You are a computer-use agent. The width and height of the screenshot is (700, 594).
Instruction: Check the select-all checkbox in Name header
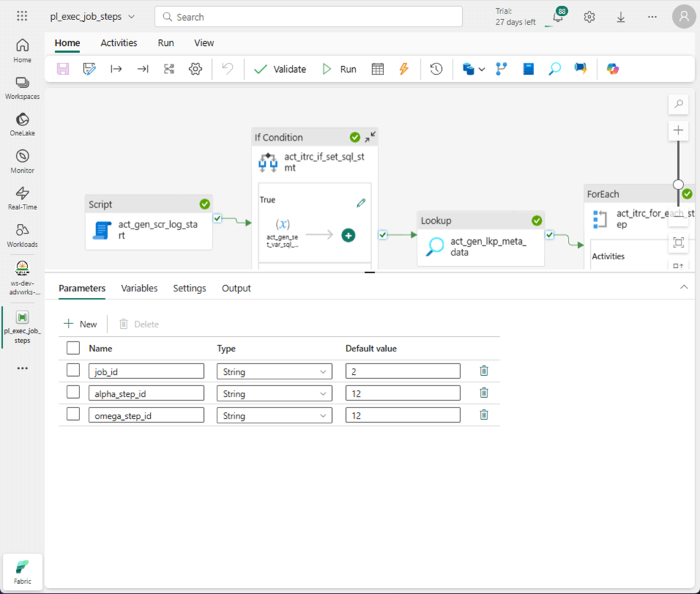click(x=73, y=348)
